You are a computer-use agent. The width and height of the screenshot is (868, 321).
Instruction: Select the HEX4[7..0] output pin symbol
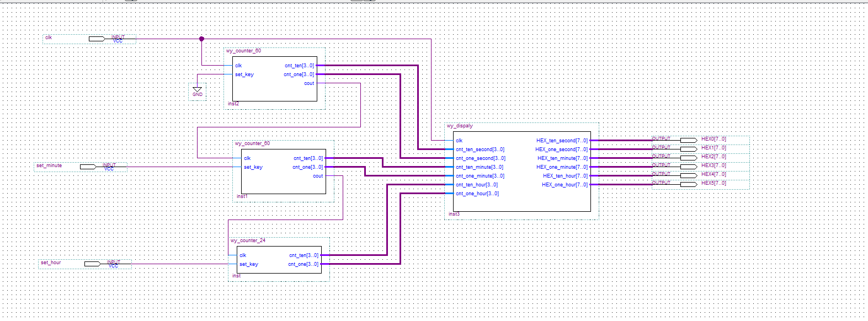[689, 175]
